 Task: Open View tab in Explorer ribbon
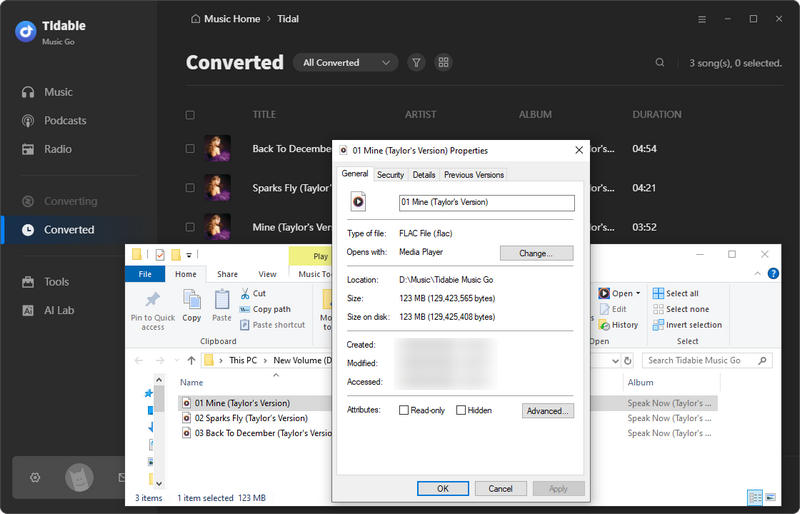pyautogui.click(x=267, y=274)
